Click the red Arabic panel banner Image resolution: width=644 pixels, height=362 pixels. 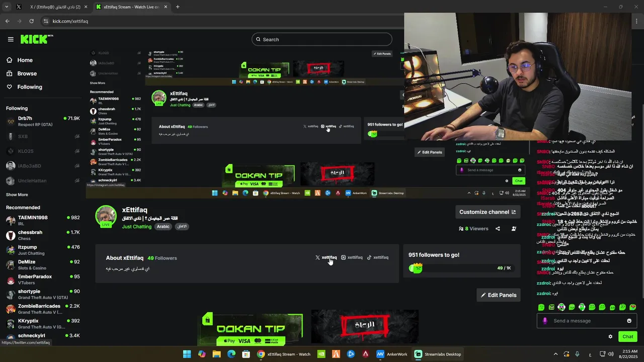[365, 326]
